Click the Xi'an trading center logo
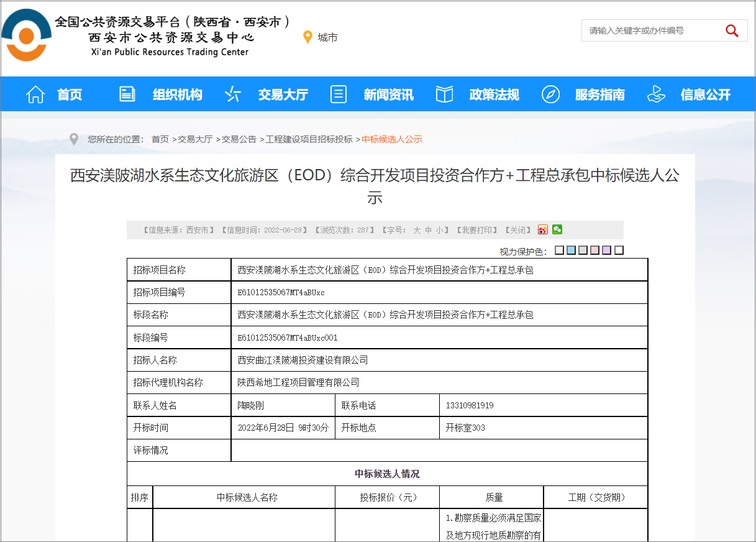756x542 pixels. [x=26, y=35]
